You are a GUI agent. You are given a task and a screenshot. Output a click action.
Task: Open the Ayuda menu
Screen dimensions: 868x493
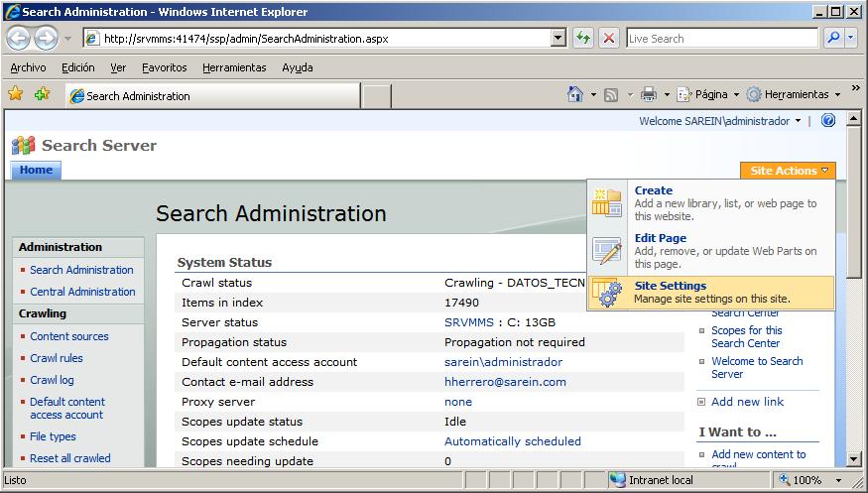pyautogui.click(x=298, y=67)
